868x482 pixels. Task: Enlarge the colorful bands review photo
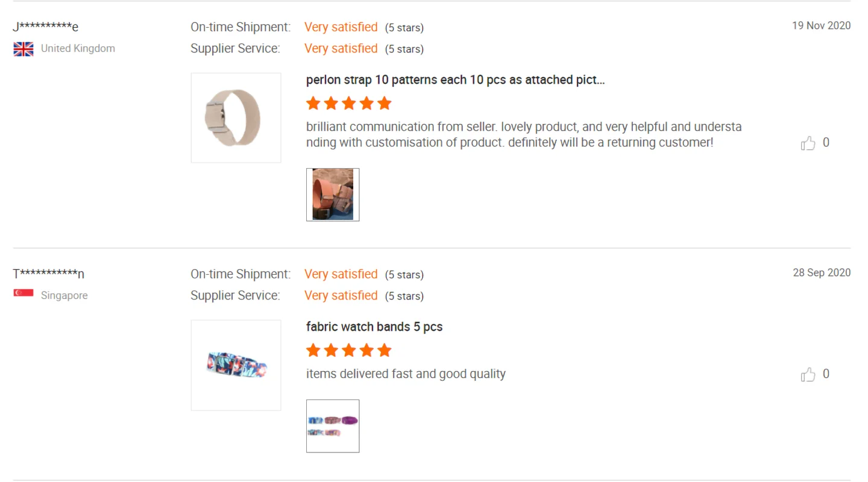(x=333, y=426)
